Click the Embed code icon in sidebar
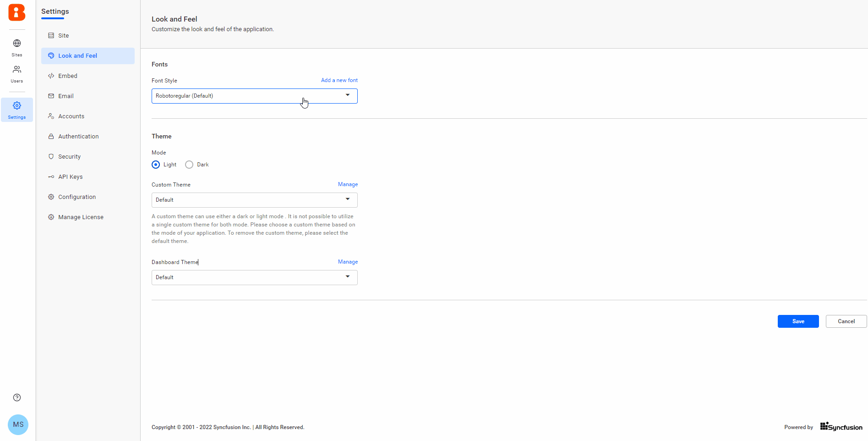 (51, 76)
